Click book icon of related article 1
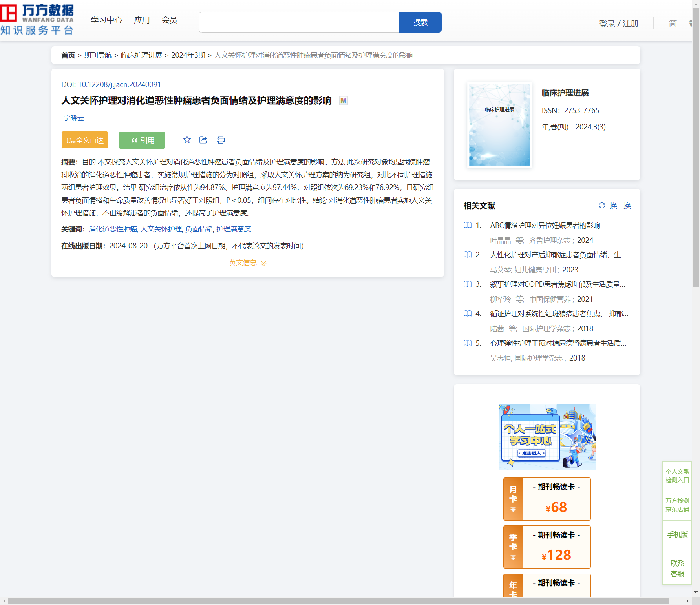Screen dimensions: 700x605 (x=468, y=225)
